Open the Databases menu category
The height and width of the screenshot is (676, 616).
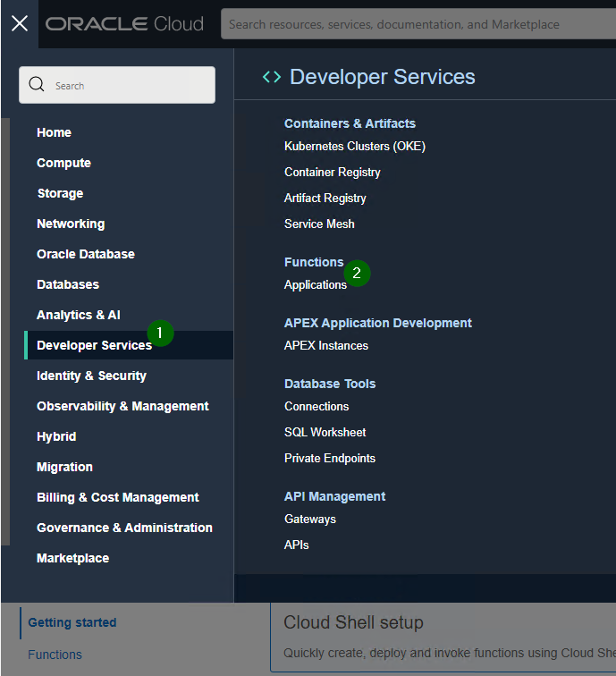(x=68, y=284)
